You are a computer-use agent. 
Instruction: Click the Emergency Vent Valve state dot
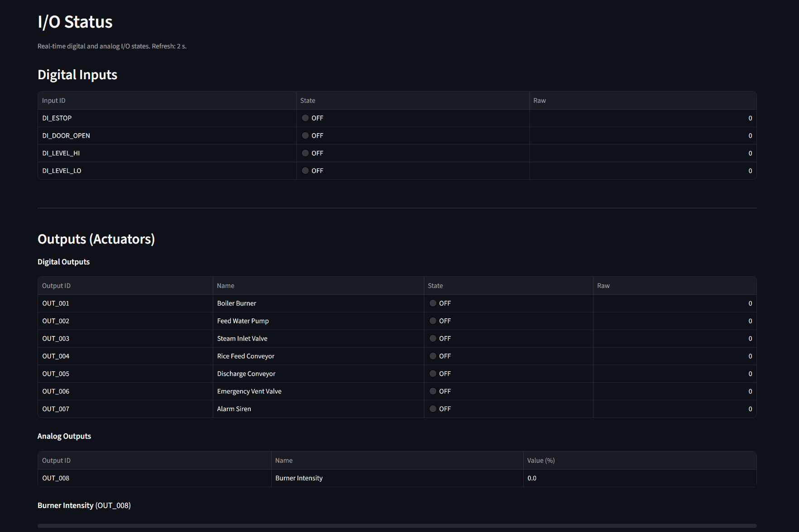click(433, 391)
